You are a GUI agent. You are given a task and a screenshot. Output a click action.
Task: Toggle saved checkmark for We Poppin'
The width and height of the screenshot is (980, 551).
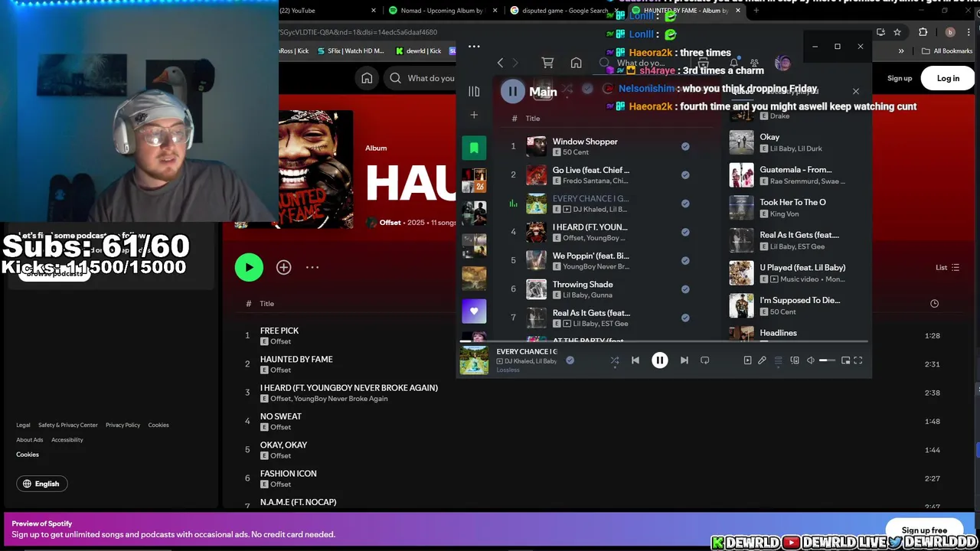pyautogui.click(x=685, y=260)
